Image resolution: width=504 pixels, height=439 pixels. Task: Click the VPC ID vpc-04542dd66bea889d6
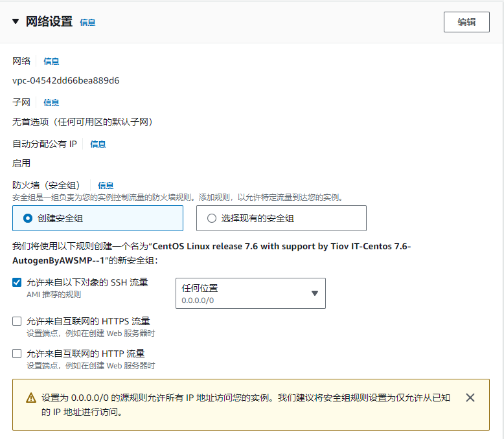coord(65,81)
